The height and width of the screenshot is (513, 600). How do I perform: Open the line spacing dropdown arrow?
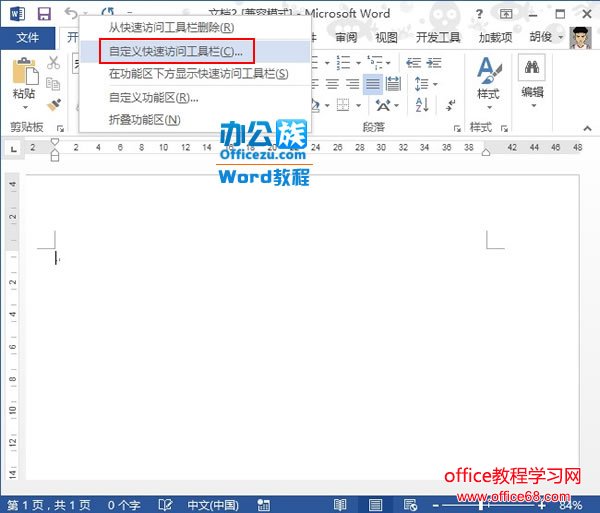435,84
